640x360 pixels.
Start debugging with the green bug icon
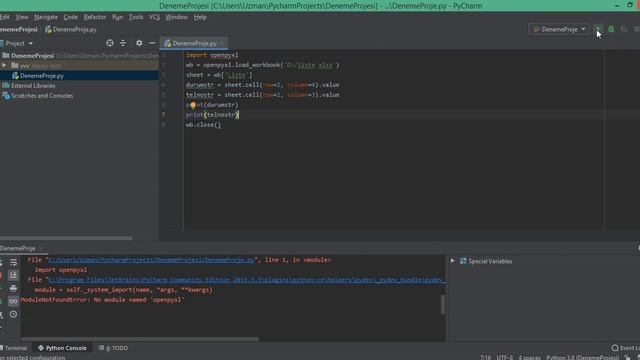[x=611, y=29]
